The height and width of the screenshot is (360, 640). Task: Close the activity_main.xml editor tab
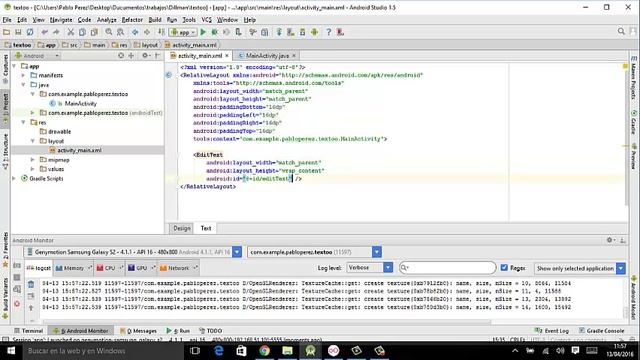(x=227, y=56)
